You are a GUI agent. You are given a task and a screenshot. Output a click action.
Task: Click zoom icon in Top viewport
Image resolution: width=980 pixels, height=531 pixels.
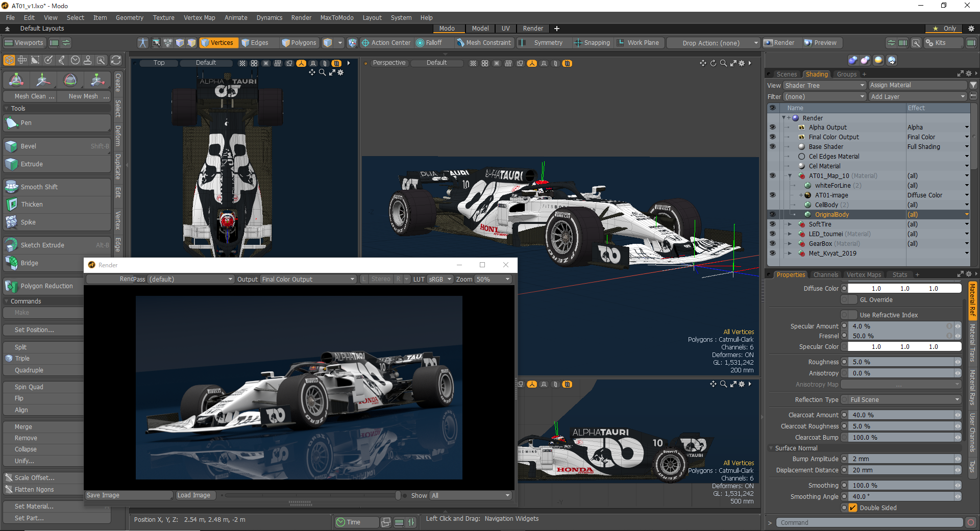tap(322, 72)
